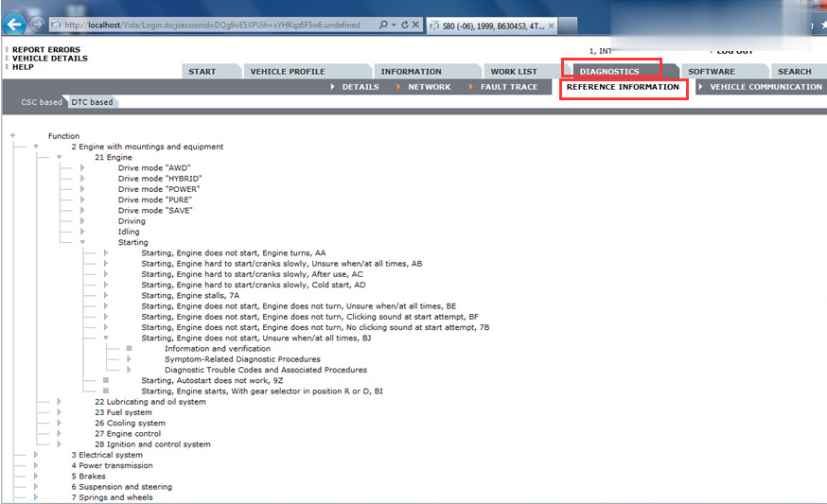
Task: Expand Drive mode "PURE" node
Action: coord(82,200)
